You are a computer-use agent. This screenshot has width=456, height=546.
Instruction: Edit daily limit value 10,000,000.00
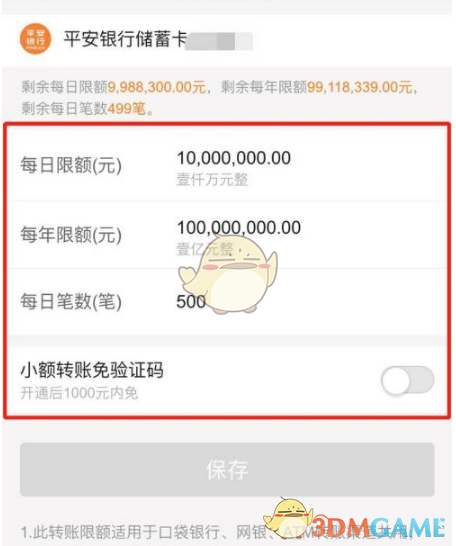(234, 158)
